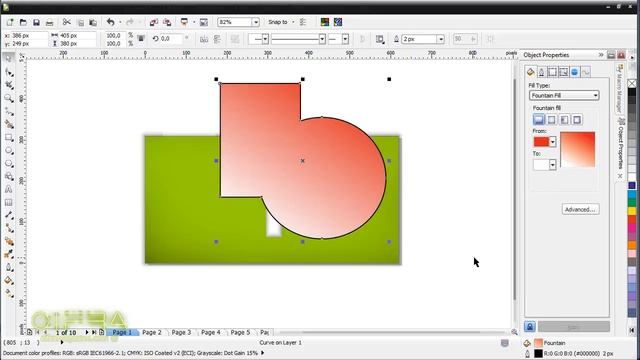This screenshot has width=640, height=360.
Task: Select the Ellipse tool
Action: (9, 151)
